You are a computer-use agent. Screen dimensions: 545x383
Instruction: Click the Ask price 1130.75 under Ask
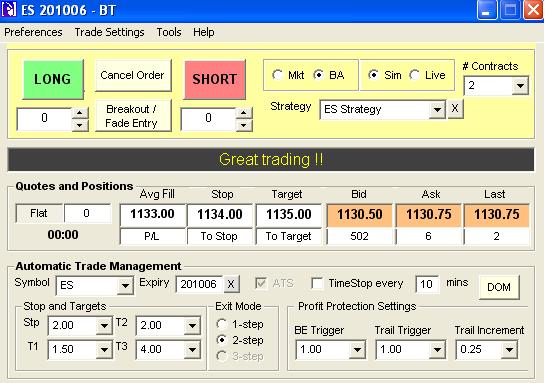429,214
